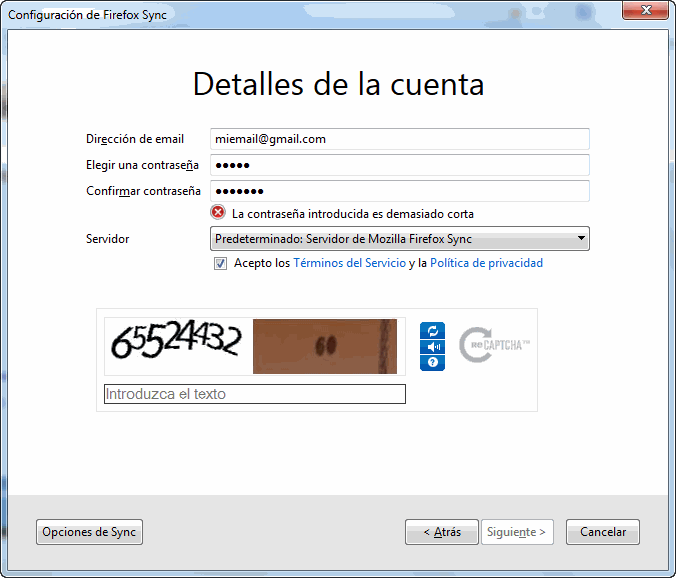This screenshot has width=676, height=578.
Task: Refresh the CAPTCHA challenge image
Action: click(x=432, y=331)
